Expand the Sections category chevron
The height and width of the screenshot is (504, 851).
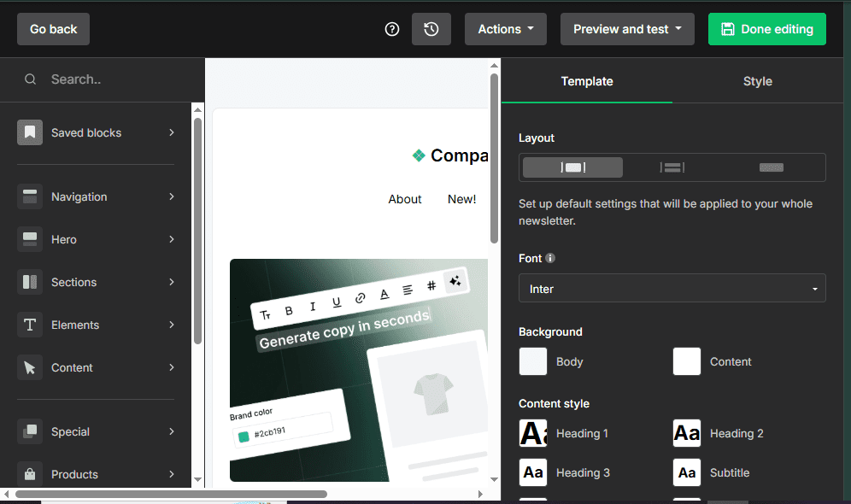(172, 282)
